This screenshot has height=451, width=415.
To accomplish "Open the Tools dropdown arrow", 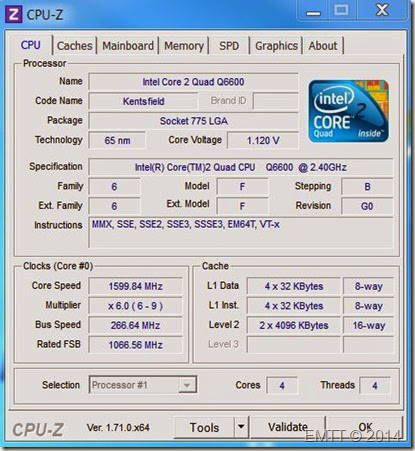I will (241, 427).
